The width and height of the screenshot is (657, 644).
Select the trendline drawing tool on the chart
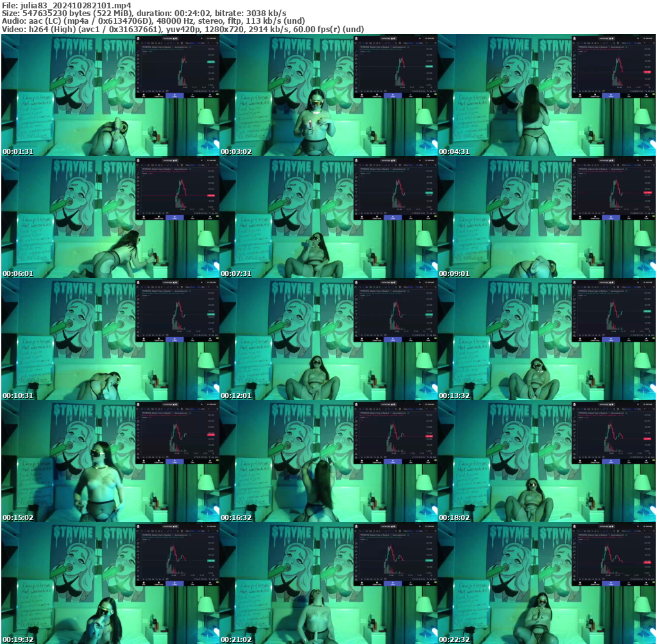point(138,51)
